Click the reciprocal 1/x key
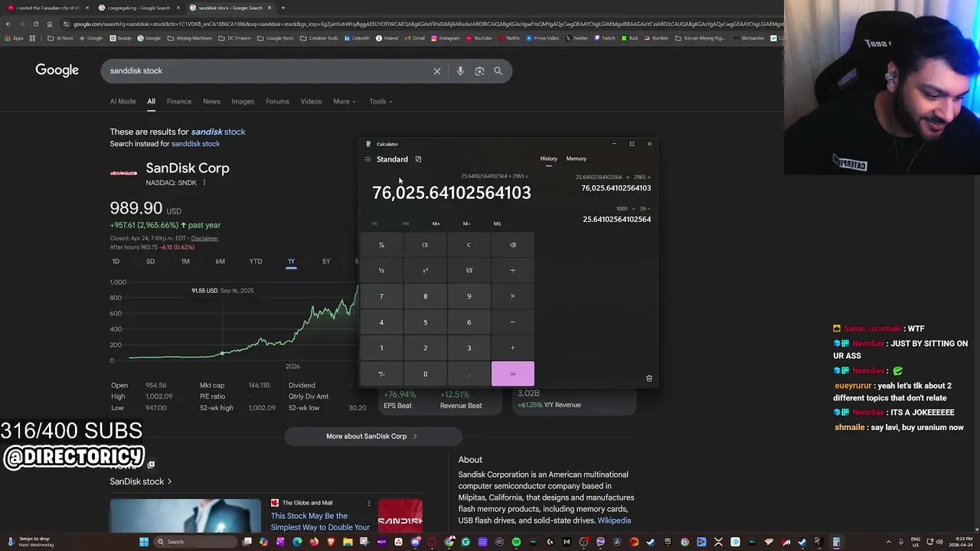The height and width of the screenshot is (551, 980). point(381,270)
